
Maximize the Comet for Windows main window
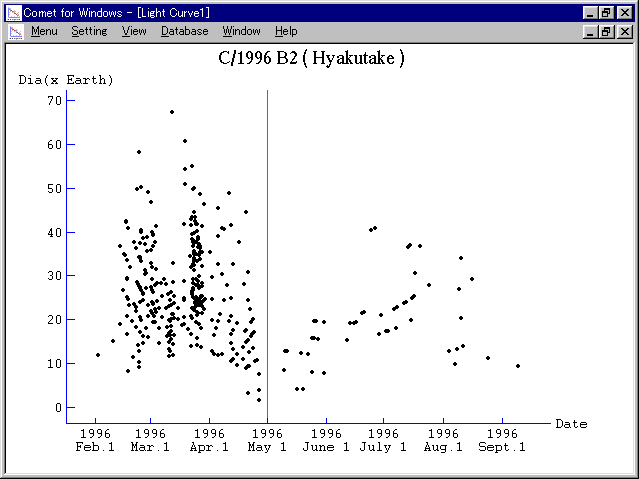pos(606,11)
